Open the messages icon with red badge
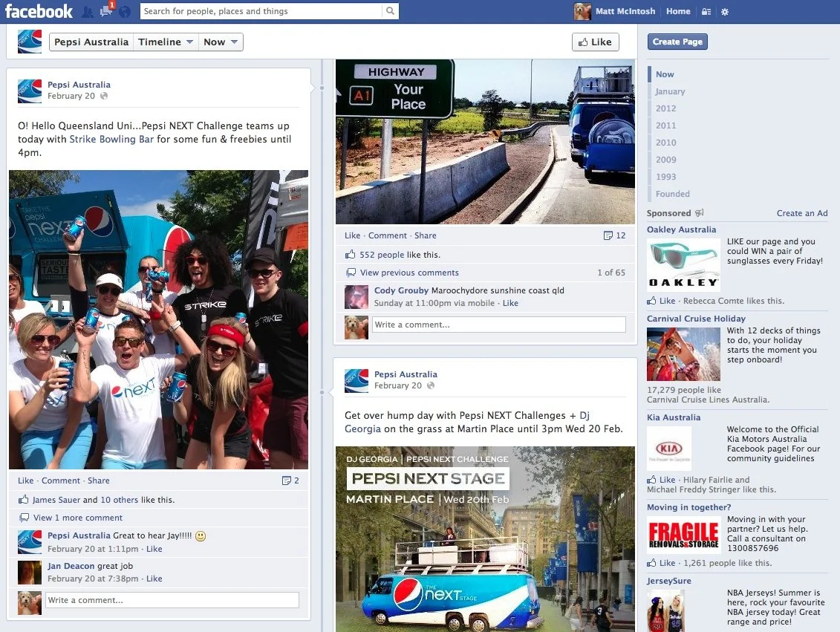This screenshot has width=840, height=632. pyautogui.click(x=106, y=10)
